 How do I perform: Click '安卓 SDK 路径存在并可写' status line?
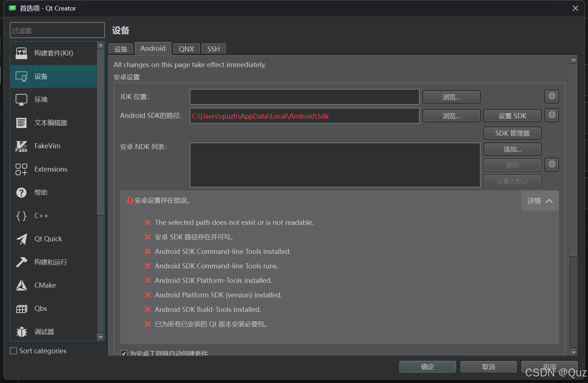[x=195, y=237]
